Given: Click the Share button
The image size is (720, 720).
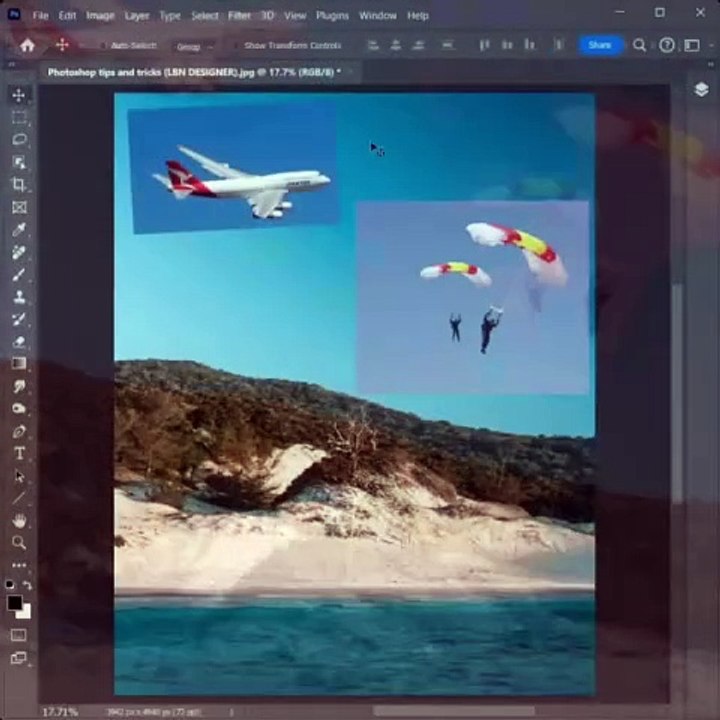Looking at the screenshot, I should [600, 45].
